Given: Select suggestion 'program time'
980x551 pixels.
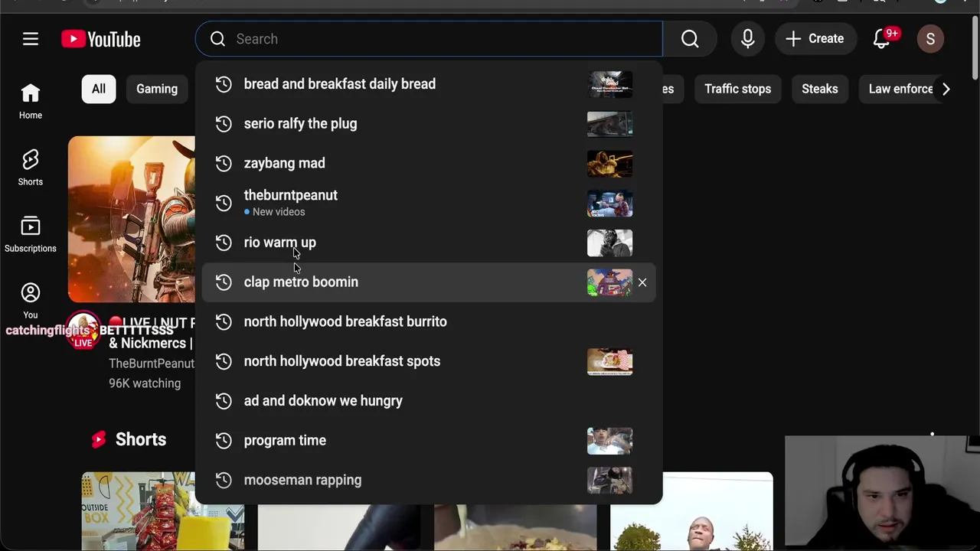Looking at the screenshot, I should click(429, 441).
